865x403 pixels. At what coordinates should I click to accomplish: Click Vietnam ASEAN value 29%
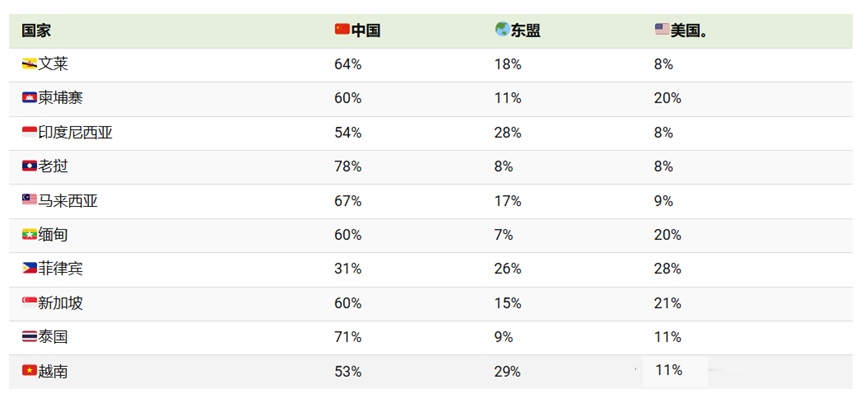[x=507, y=372]
